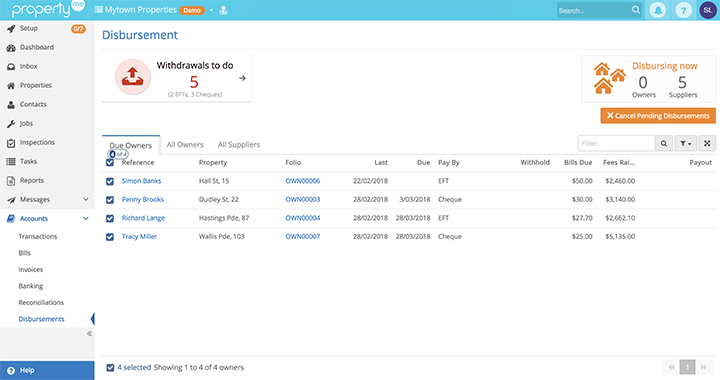Click the Dashboard gauge icon
The image size is (720, 380).
coord(11,48)
